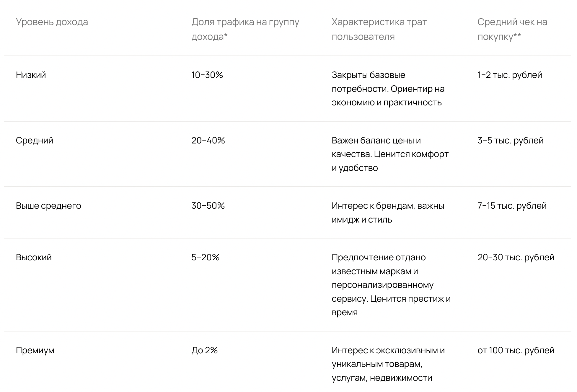Click the "7–15 тыс. рублей" cell
Image resolution: width=577 pixels, height=392 pixels.
[x=512, y=206]
